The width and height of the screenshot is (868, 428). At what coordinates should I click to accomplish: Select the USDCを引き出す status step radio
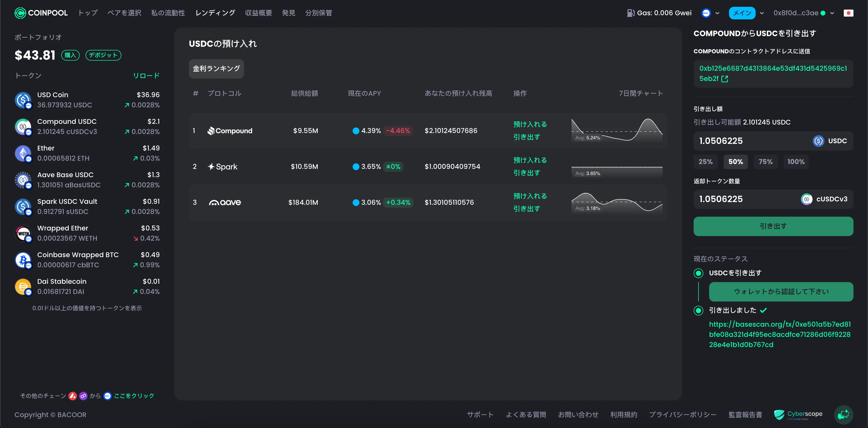click(698, 273)
